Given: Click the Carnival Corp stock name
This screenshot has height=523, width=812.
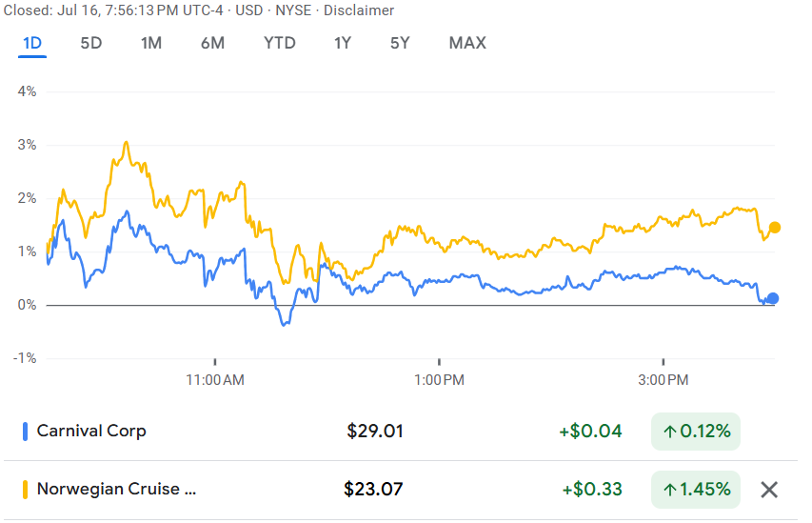Looking at the screenshot, I should click(91, 431).
